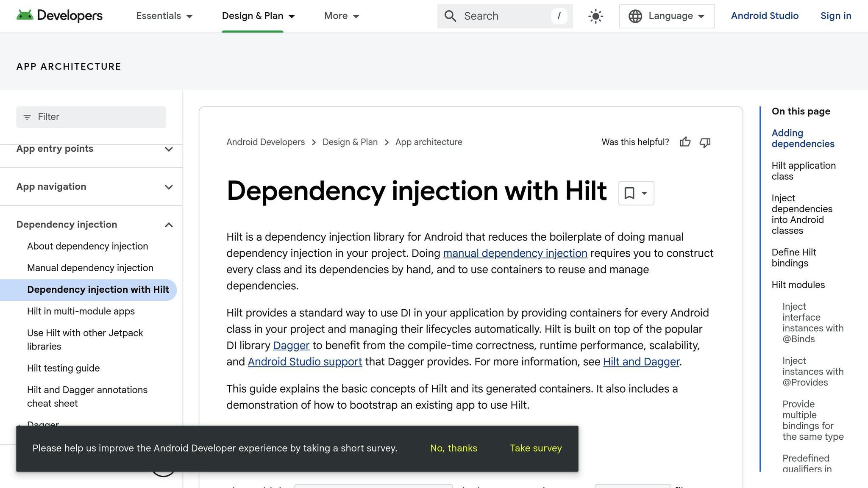Click the thumbs down not helpful icon
Viewport: 868px width, 488px height.
705,142
